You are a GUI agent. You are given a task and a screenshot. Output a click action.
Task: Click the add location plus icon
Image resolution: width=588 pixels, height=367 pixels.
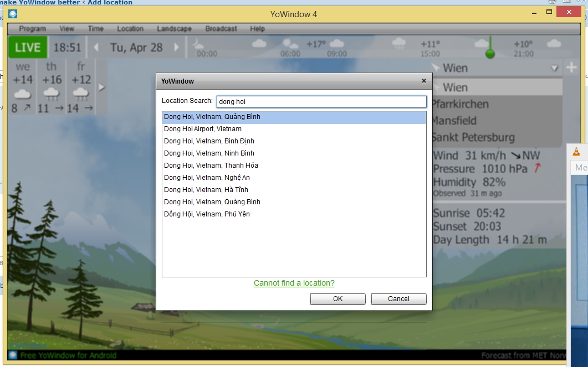click(571, 68)
